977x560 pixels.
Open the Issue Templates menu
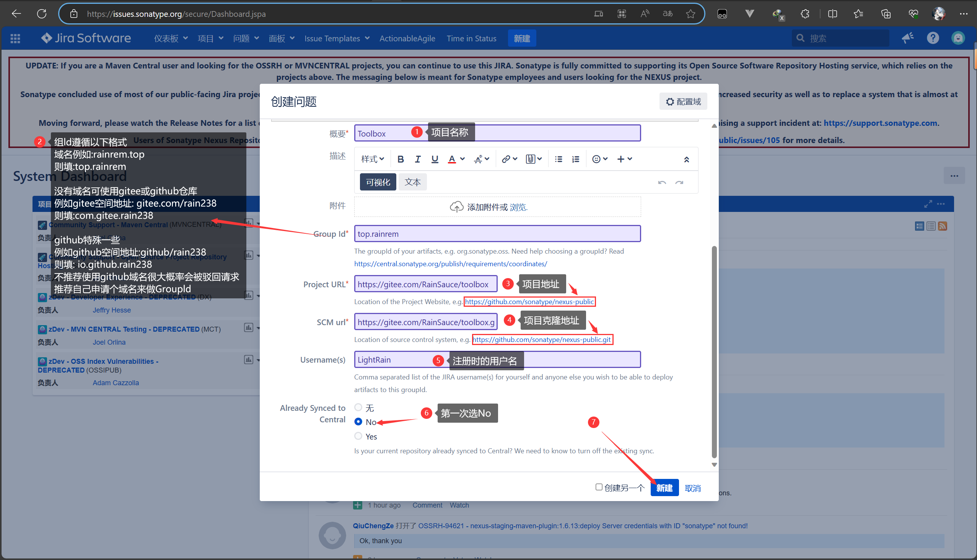tap(337, 39)
